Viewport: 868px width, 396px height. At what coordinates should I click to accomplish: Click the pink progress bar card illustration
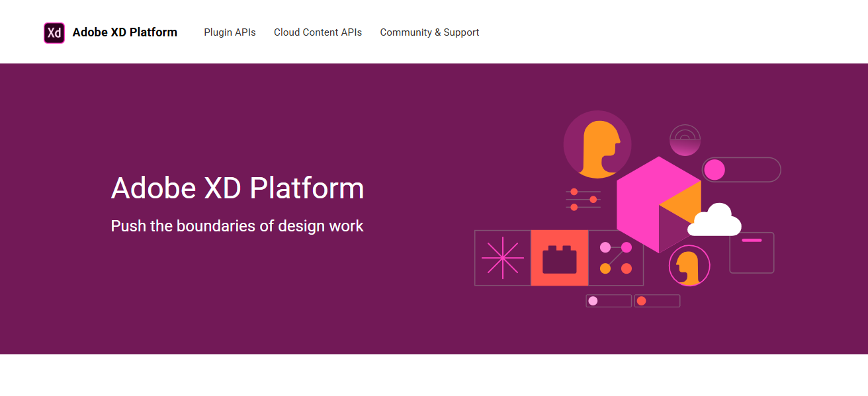[752, 253]
